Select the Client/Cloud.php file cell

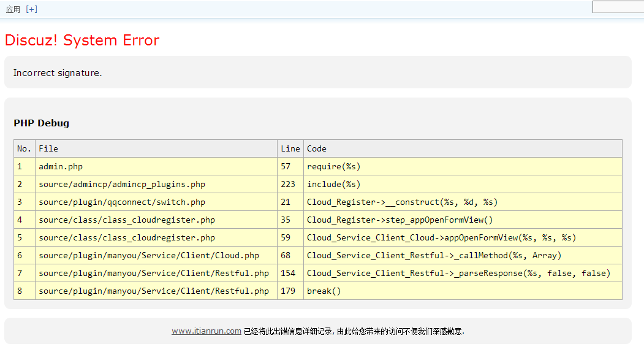click(156, 255)
